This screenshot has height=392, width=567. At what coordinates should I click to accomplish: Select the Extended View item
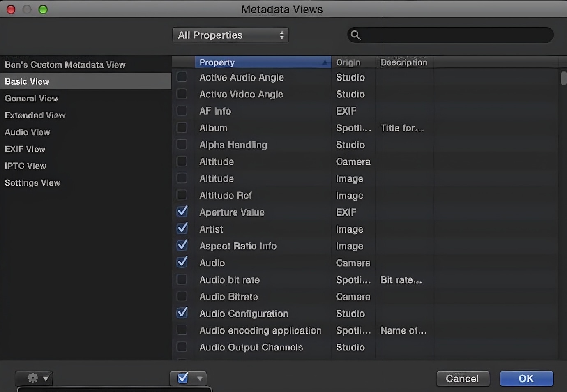coord(35,115)
